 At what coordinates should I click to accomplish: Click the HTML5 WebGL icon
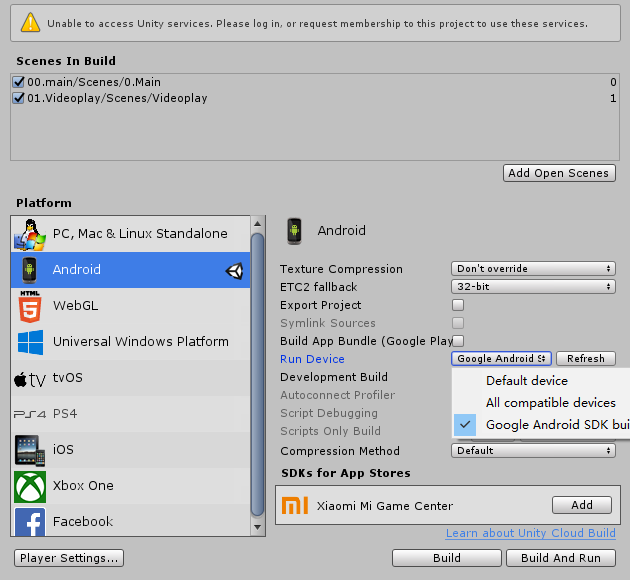click(30, 306)
